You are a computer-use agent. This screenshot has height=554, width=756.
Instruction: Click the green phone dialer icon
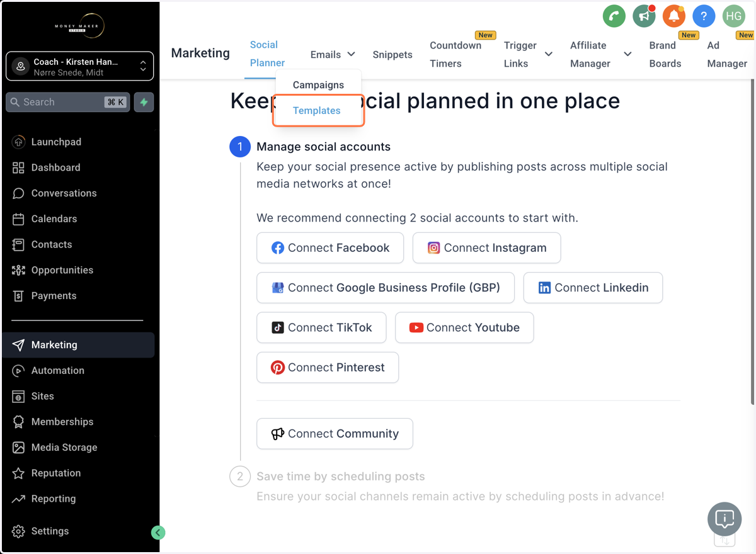[614, 16]
